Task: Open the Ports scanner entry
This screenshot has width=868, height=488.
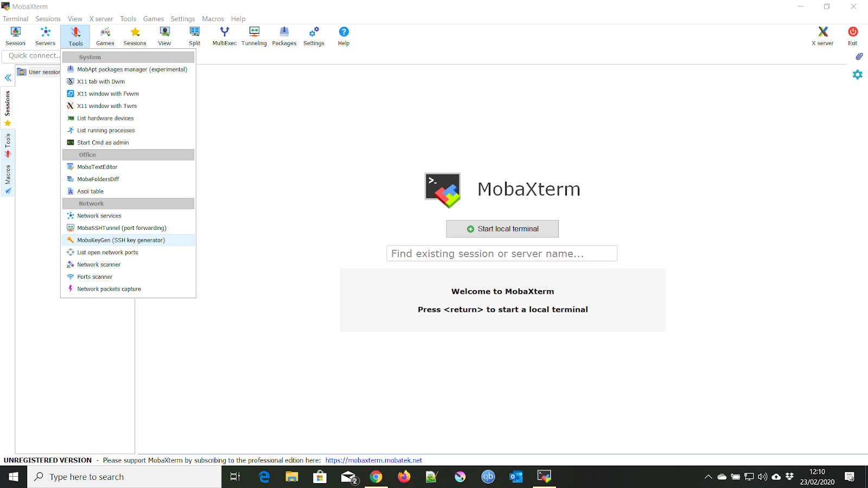Action: (129, 277)
